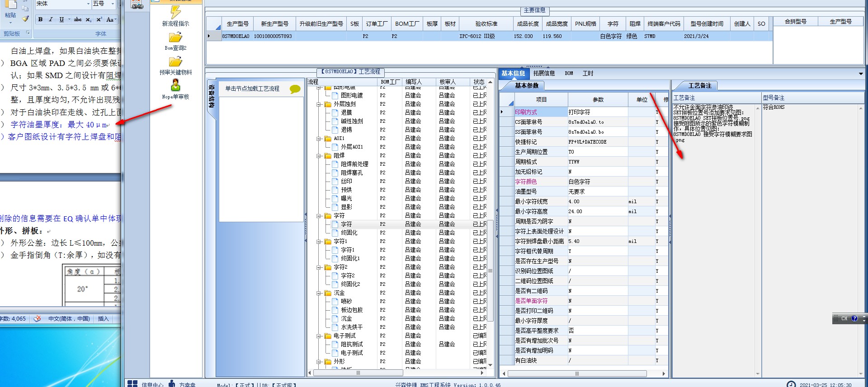
Task: Collapse the 沉金 tree node
Action: 319,293
